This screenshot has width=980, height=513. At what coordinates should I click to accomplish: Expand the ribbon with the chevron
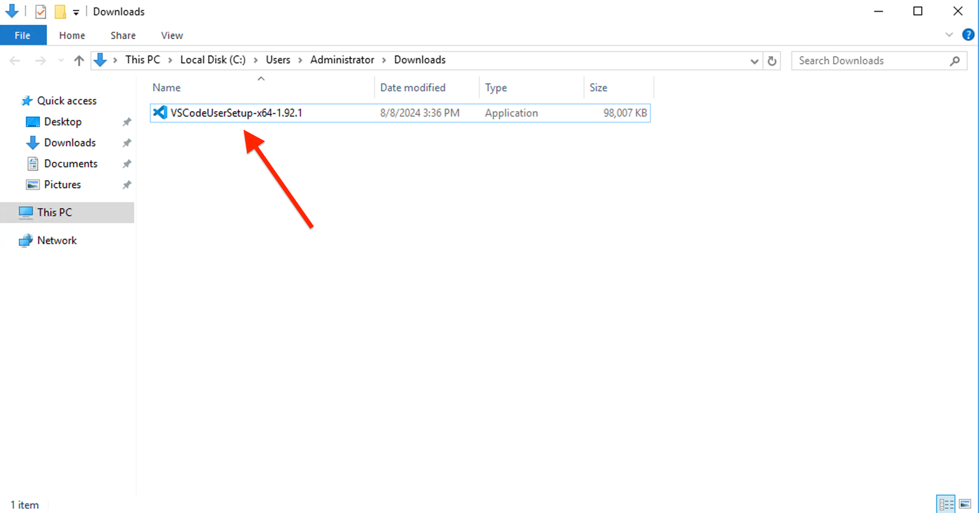pos(949,35)
